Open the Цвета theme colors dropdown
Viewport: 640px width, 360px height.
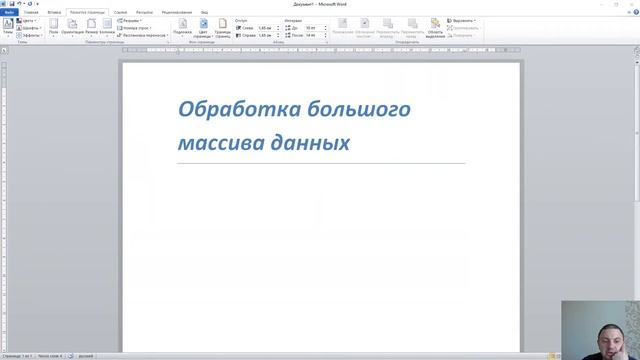coord(27,20)
